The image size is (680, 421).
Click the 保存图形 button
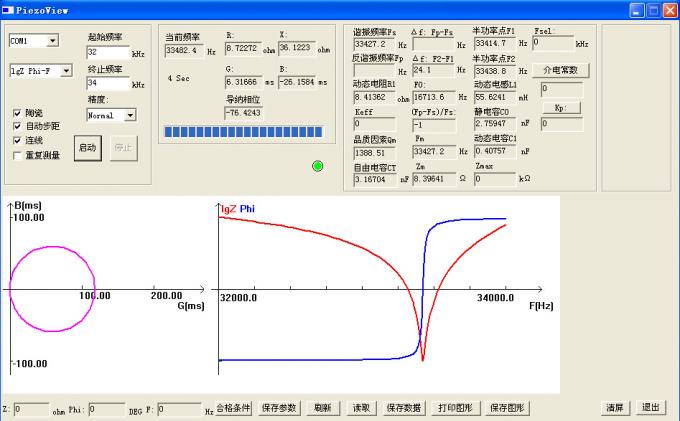pos(507,408)
